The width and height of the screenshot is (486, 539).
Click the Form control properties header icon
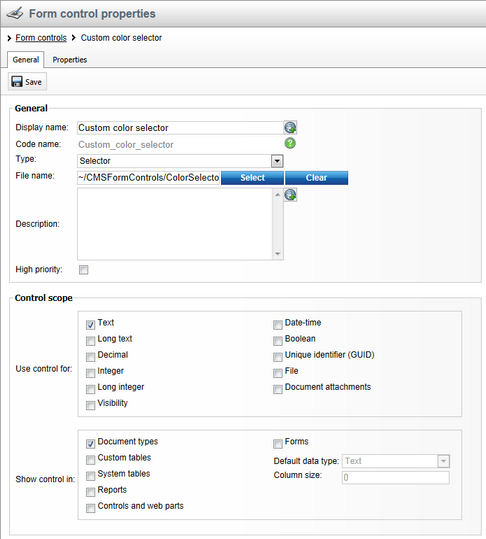point(15,13)
